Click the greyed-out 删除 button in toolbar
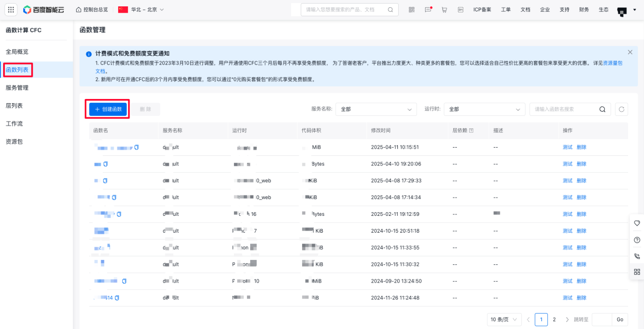The image size is (644, 329). pyautogui.click(x=145, y=109)
